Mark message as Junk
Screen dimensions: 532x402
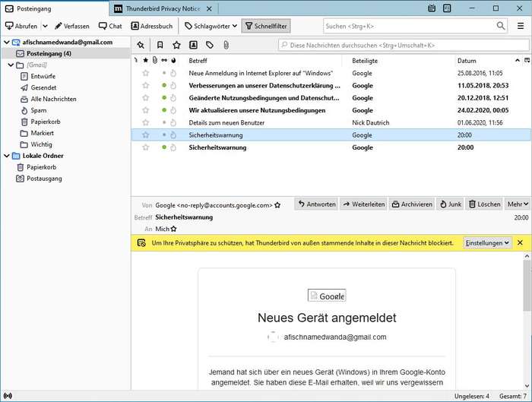pos(450,204)
